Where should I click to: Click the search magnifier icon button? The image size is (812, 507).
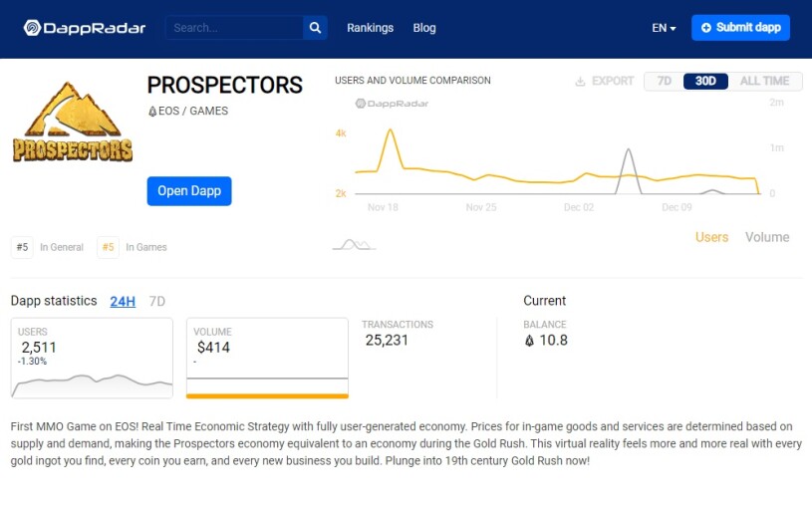point(315,28)
